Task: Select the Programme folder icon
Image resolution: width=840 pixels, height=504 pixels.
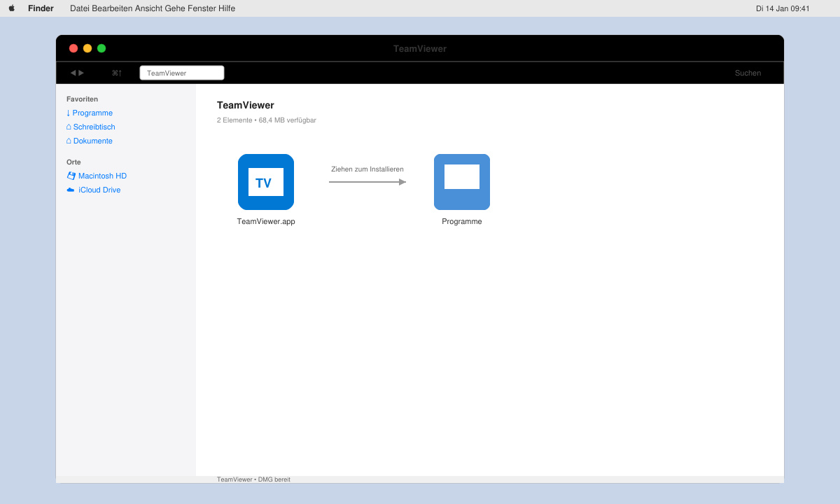Action: [x=462, y=182]
